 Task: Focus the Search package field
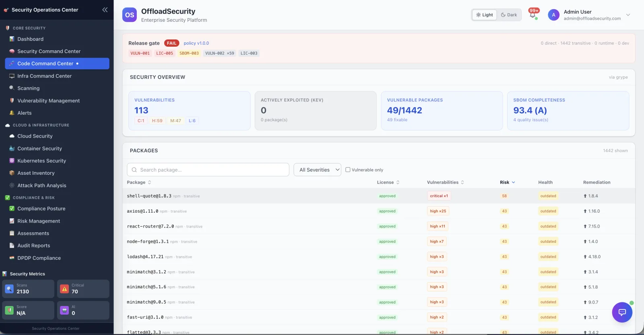coord(208,170)
